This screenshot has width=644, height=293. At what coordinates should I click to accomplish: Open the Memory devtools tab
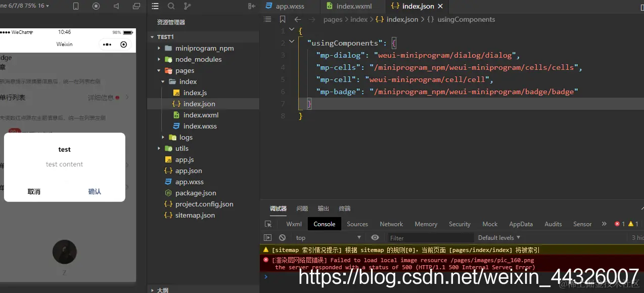pos(426,224)
